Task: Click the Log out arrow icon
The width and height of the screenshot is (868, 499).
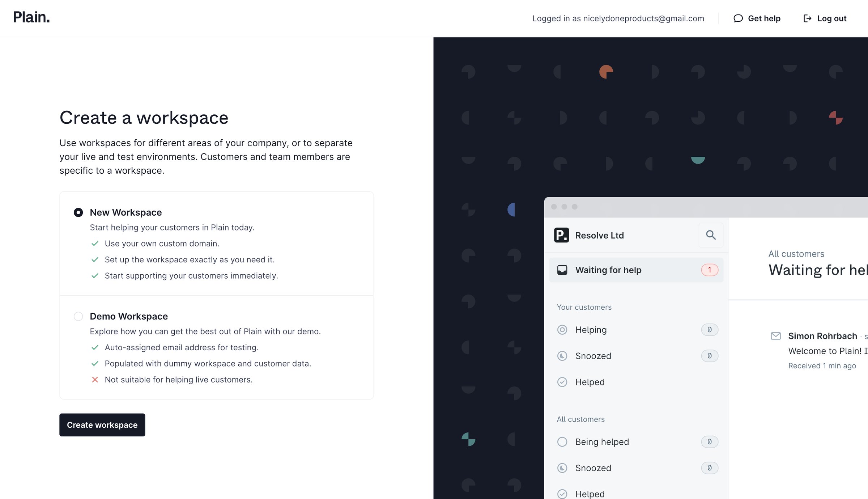Action: click(x=807, y=18)
